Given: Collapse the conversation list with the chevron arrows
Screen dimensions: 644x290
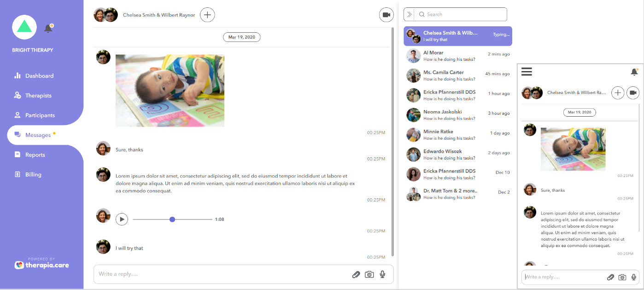Looking at the screenshot, I should pyautogui.click(x=410, y=14).
